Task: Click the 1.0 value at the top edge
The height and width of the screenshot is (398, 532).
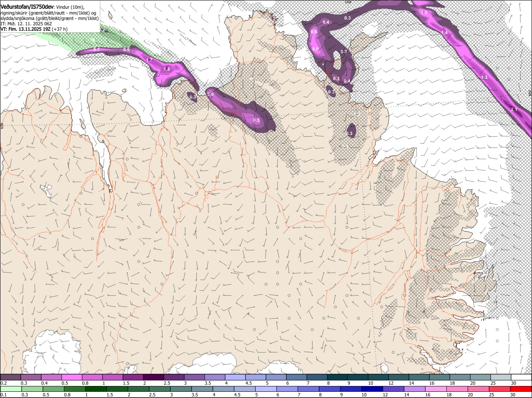Action: point(424,12)
